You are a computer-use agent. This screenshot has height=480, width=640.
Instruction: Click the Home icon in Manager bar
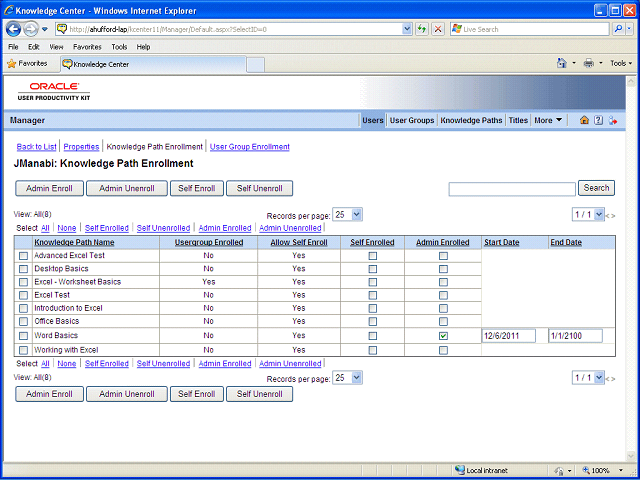pyautogui.click(x=584, y=120)
